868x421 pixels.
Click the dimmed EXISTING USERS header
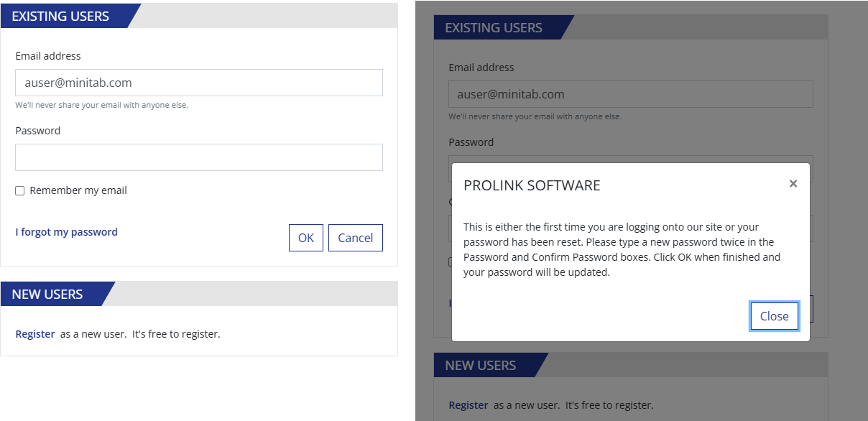(494, 28)
